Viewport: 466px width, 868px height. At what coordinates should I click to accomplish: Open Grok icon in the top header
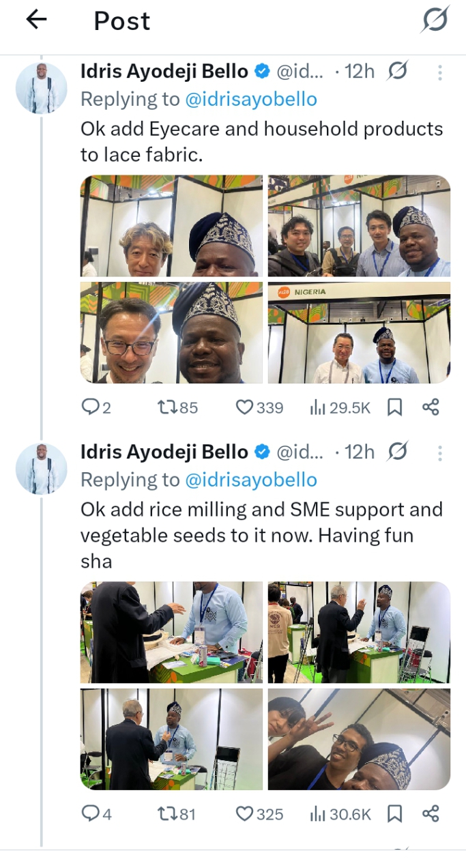point(434,20)
